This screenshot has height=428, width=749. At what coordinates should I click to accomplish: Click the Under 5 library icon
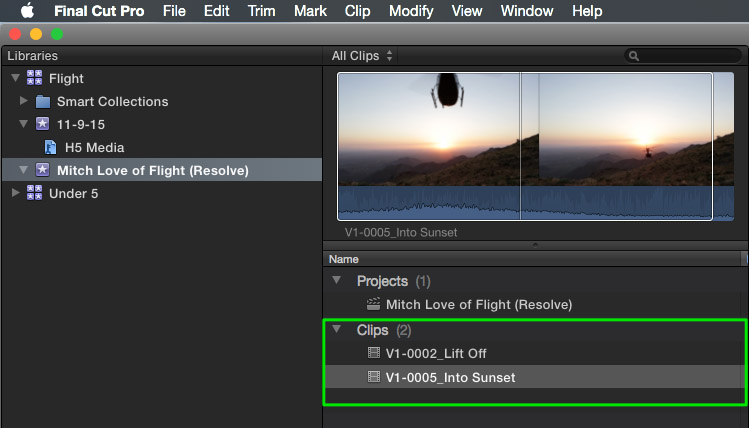tap(34, 193)
